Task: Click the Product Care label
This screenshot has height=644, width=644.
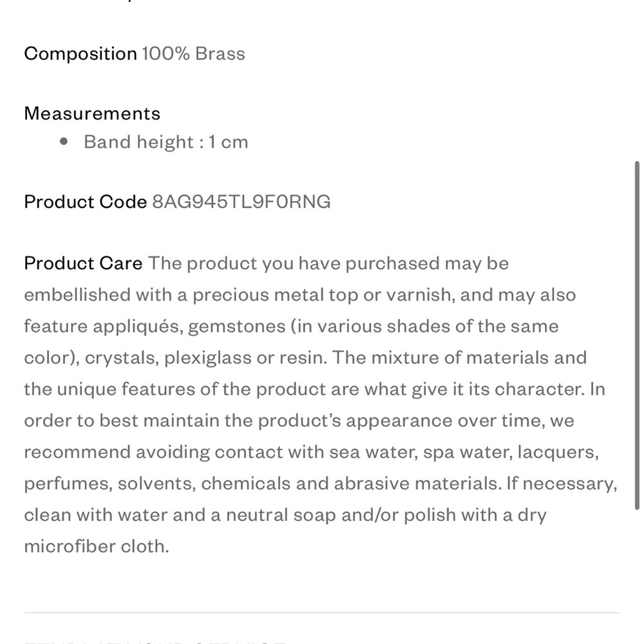Action: tap(83, 263)
